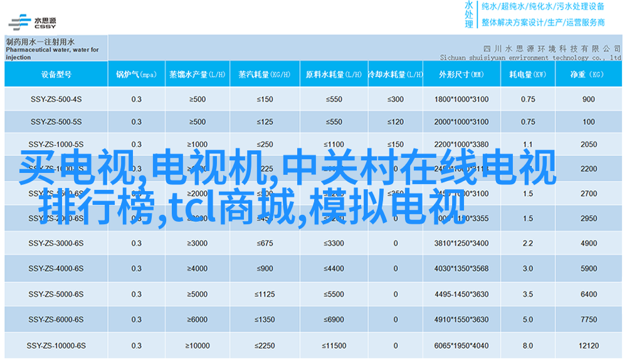Click the '耗电量(KW)' column header

coord(527,75)
